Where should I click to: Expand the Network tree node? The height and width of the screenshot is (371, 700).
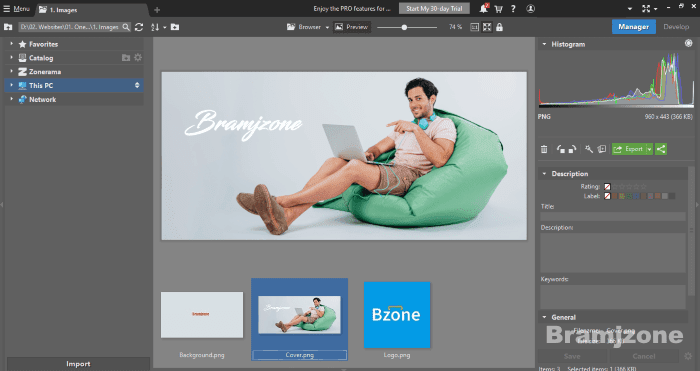(12, 99)
